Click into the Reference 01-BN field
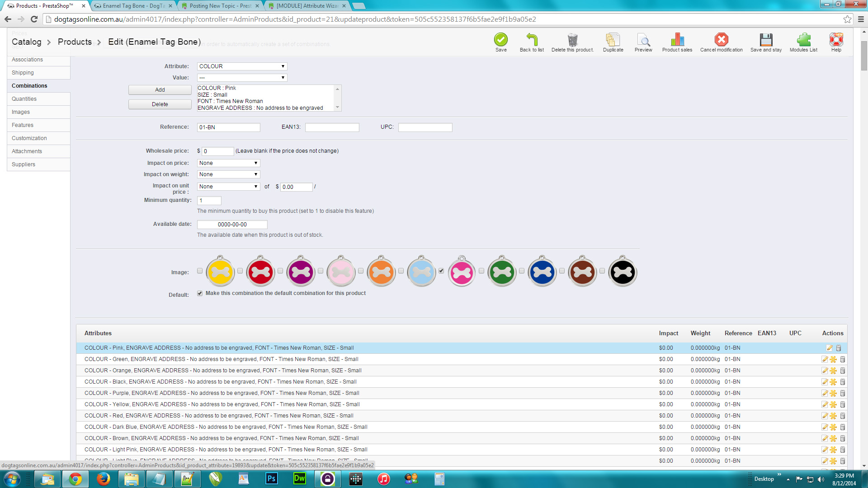The width and height of the screenshot is (868, 488). 228,127
